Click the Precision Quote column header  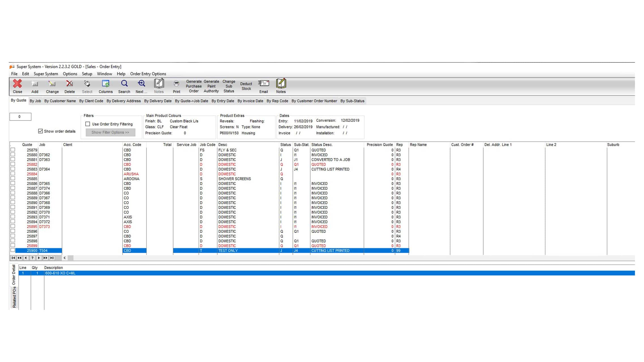pos(379,145)
